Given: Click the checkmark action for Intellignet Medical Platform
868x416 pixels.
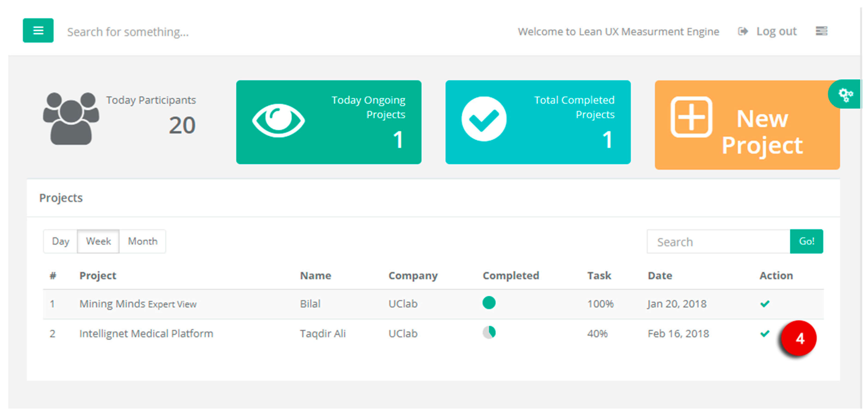Looking at the screenshot, I should (x=765, y=334).
